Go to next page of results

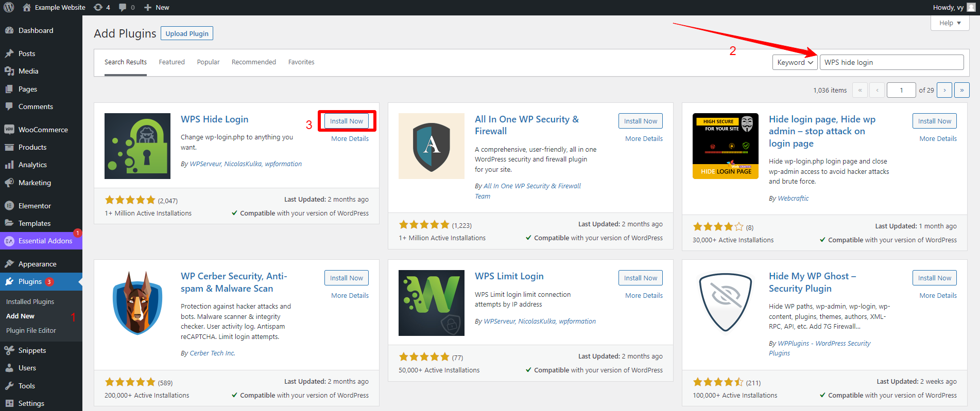pyautogui.click(x=944, y=90)
